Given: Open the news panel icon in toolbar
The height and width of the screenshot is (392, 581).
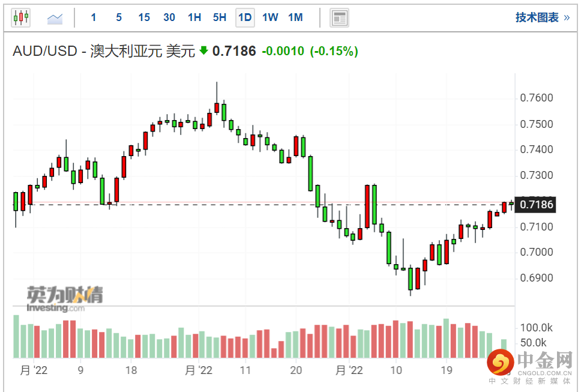Looking at the screenshot, I should [340, 18].
